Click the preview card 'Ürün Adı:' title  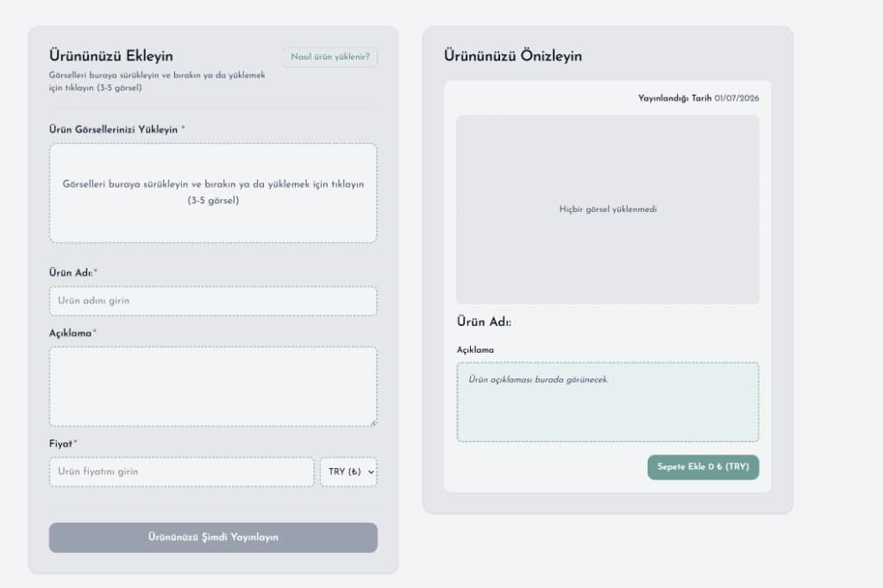(x=485, y=322)
